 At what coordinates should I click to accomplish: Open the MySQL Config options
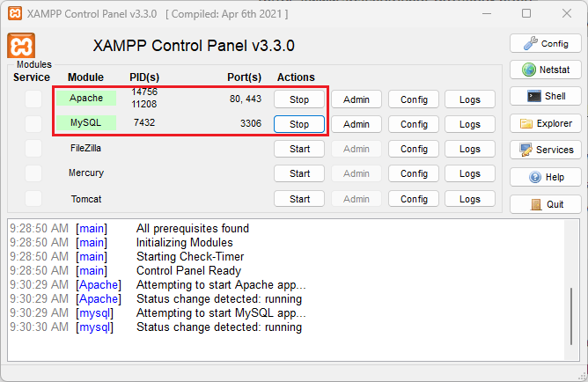point(414,124)
